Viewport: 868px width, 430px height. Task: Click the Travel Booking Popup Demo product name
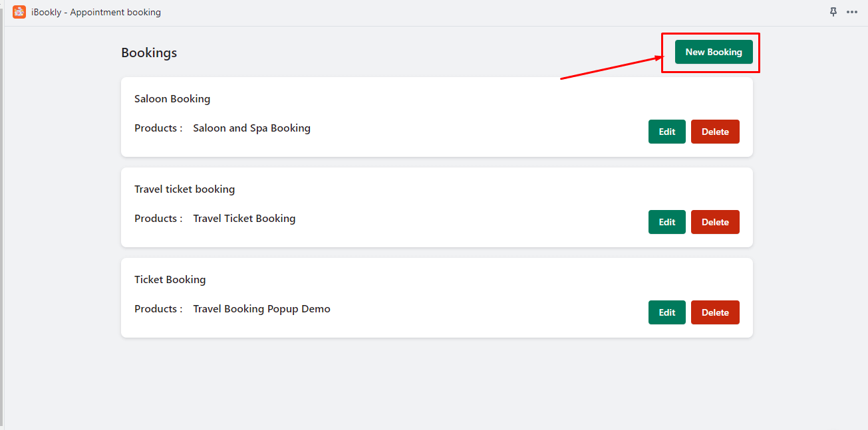tap(261, 309)
